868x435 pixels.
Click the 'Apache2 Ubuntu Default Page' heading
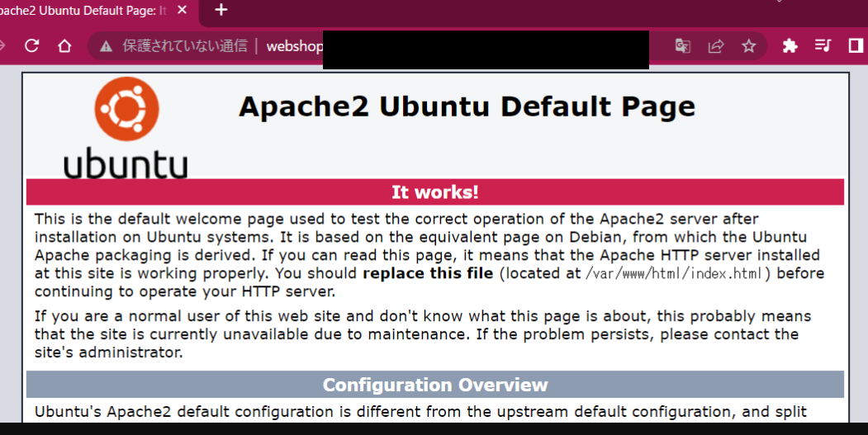467,106
